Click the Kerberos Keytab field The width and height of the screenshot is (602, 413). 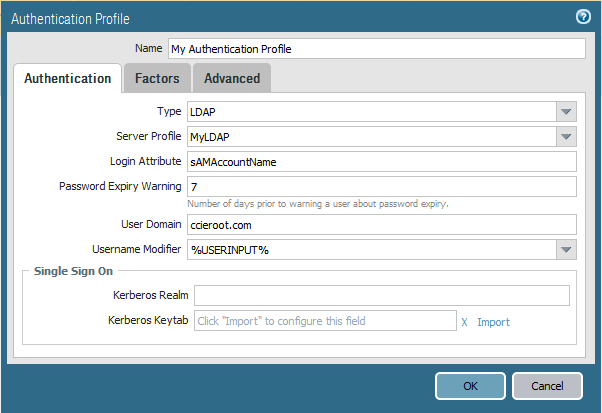point(323,321)
